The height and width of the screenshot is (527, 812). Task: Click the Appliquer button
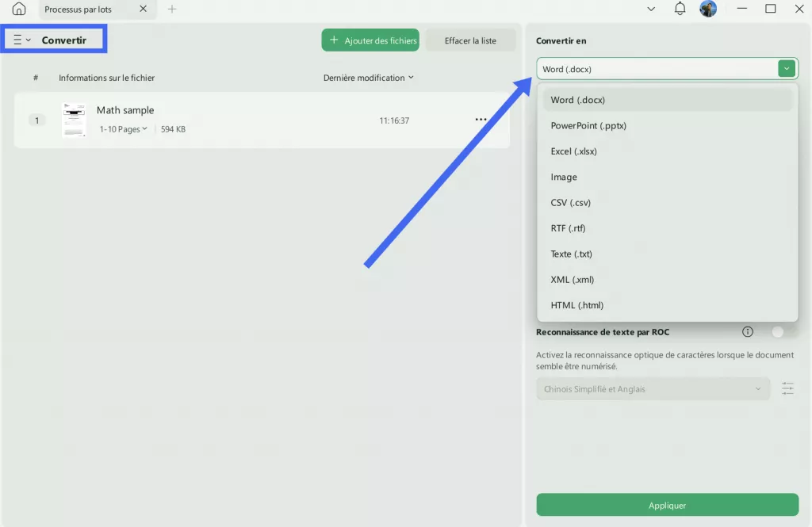(x=667, y=505)
